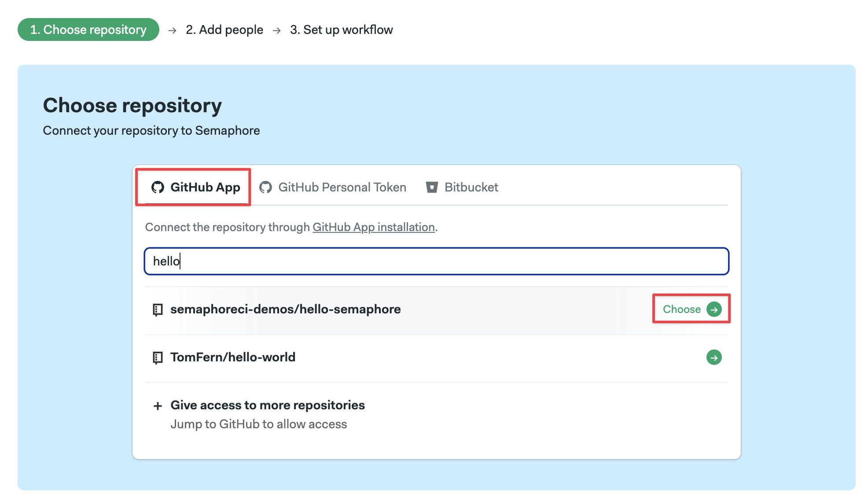
Task: Select semaphoreci-demos/hello-semaphore repository name
Action: [286, 309]
